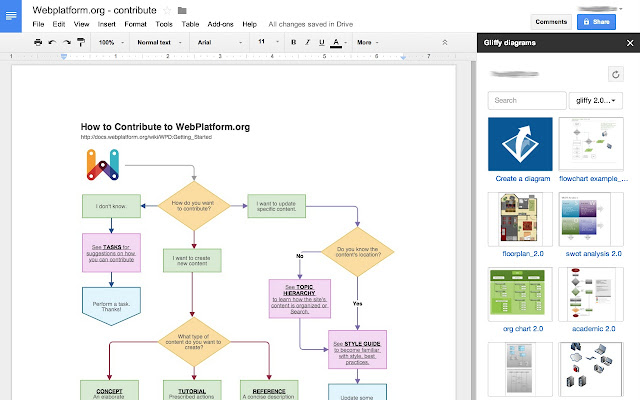This screenshot has height=400, width=640.
Task: Open the swot analysis 2.0 link
Action: pyautogui.click(x=593, y=253)
